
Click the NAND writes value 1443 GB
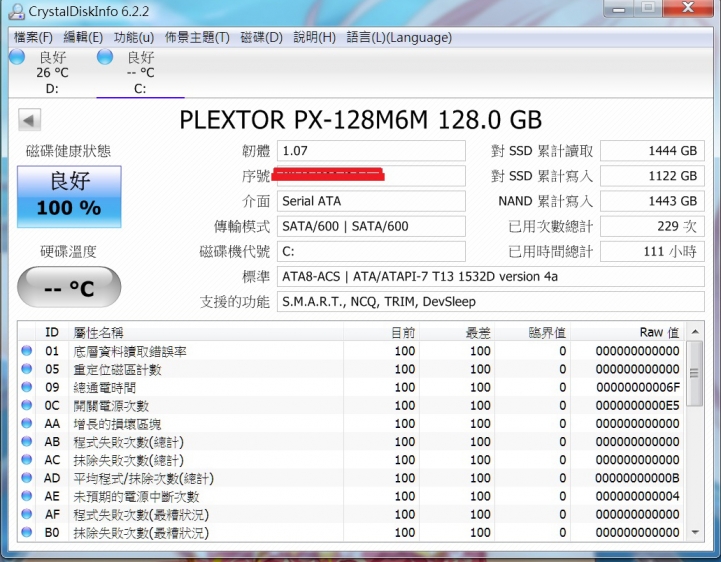point(652,201)
